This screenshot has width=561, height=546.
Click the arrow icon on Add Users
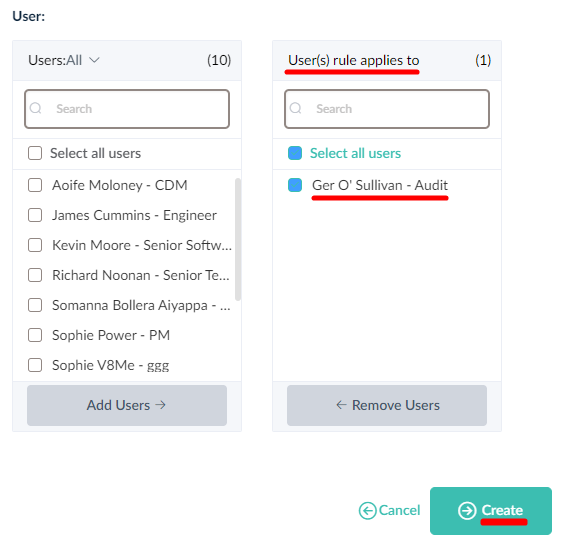[x=161, y=405]
